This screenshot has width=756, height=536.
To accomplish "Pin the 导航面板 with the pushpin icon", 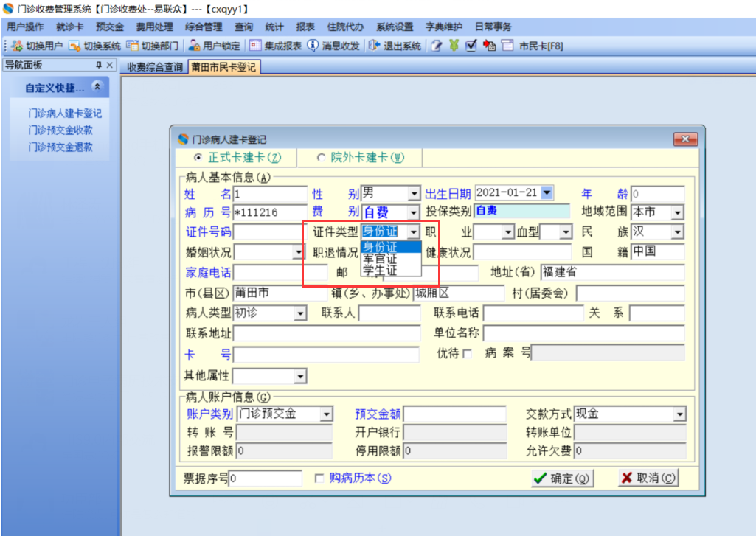I will tap(98, 65).
